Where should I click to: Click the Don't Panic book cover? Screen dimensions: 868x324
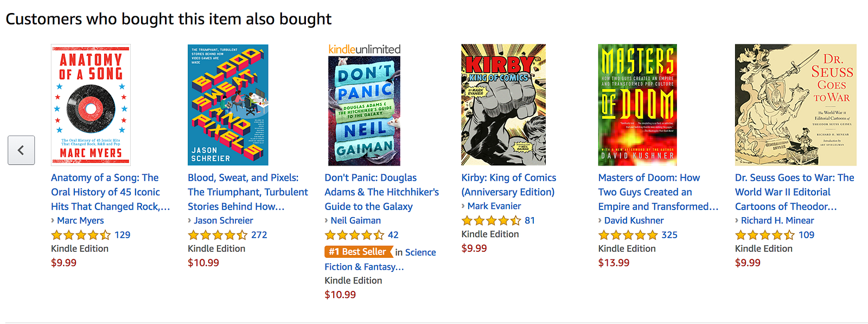coord(364,111)
